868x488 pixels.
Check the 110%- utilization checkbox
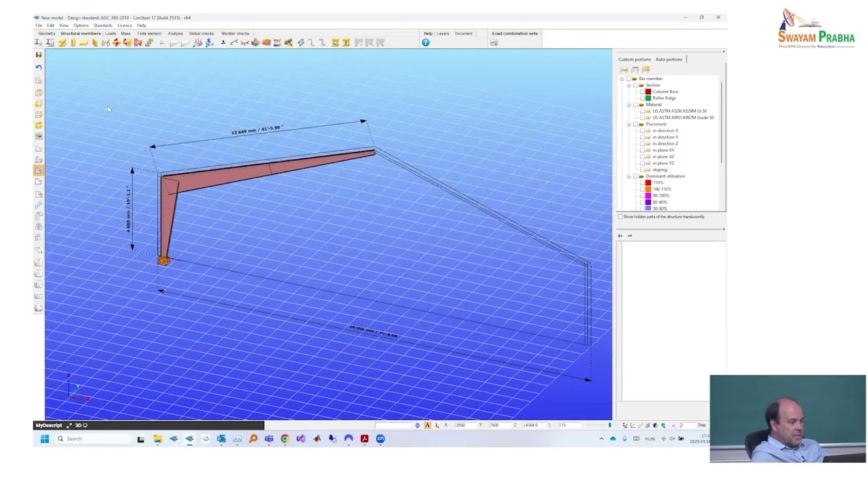642,183
